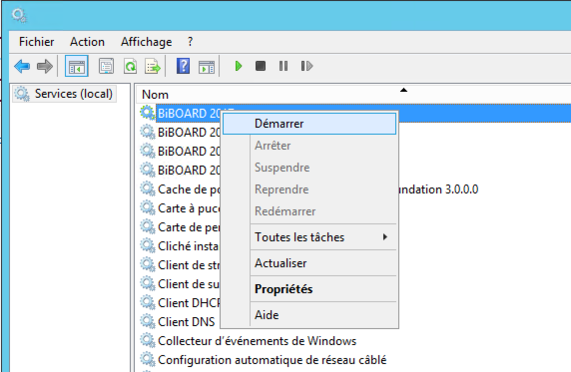This screenshot has height=372, width=571.
Task: Open the Fichier menu
Action: (x=36, y=42)
